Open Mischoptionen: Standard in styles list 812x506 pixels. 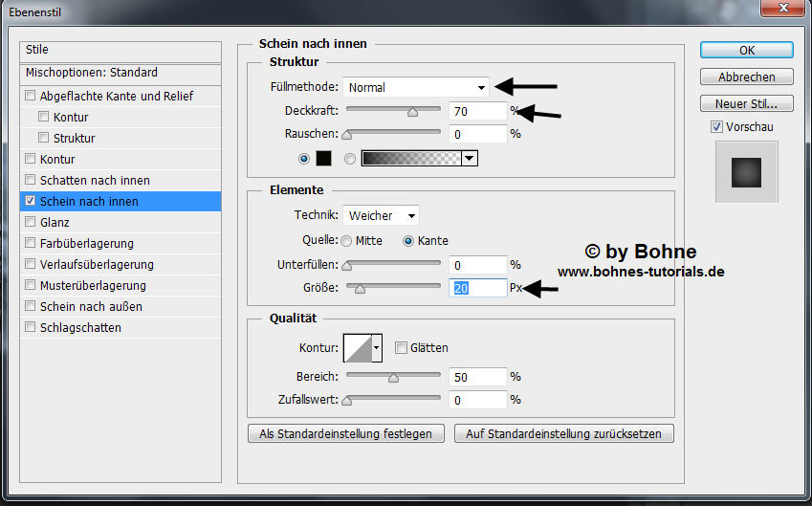[91, 73]
